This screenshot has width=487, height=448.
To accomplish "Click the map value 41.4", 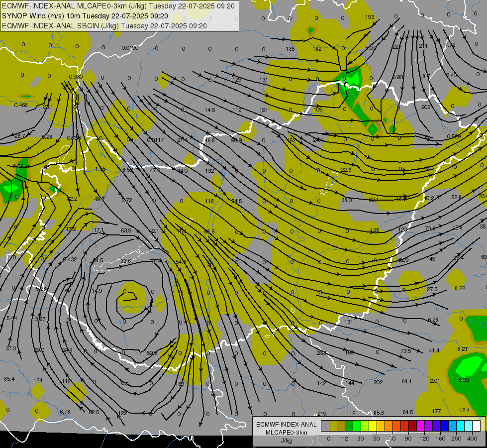I will (434, 350).
